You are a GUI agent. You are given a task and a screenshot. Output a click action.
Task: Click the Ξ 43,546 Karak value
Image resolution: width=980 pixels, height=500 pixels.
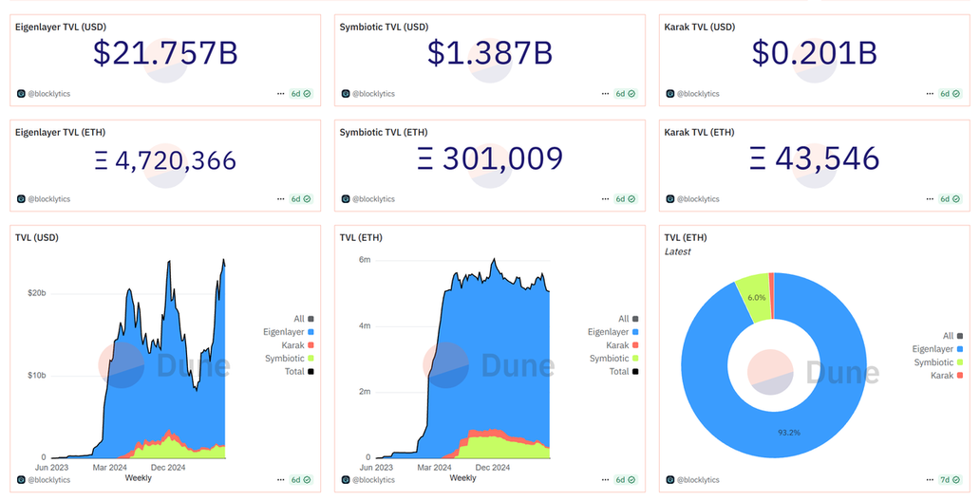tap(815, 158)
